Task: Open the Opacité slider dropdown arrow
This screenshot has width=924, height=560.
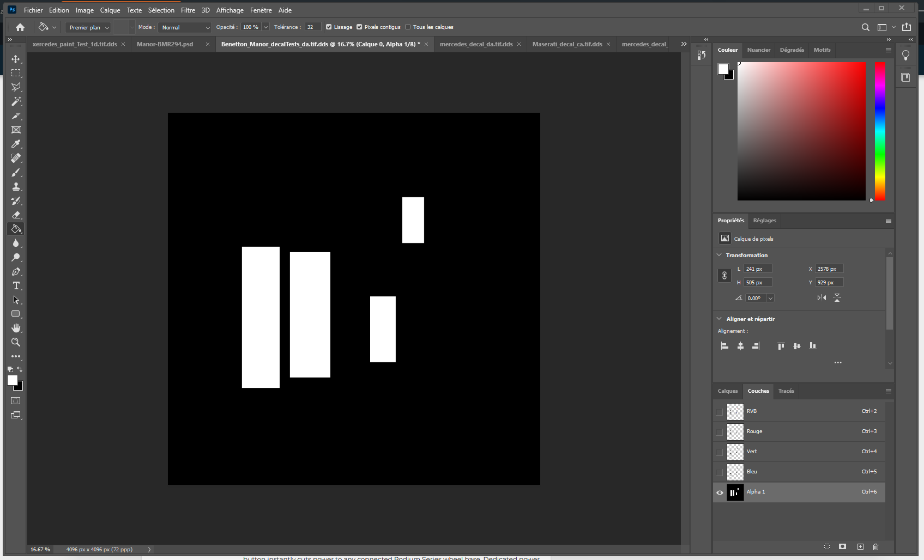Action: (265, 27)
